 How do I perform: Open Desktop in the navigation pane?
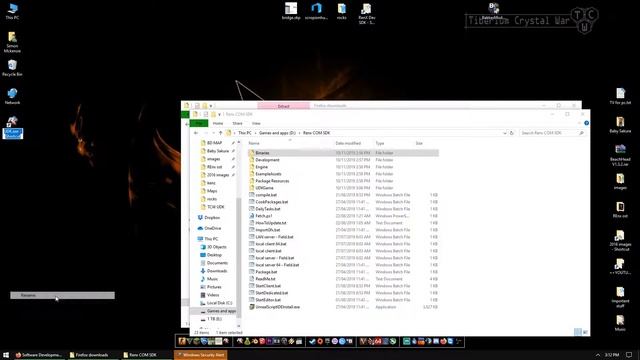211,255
